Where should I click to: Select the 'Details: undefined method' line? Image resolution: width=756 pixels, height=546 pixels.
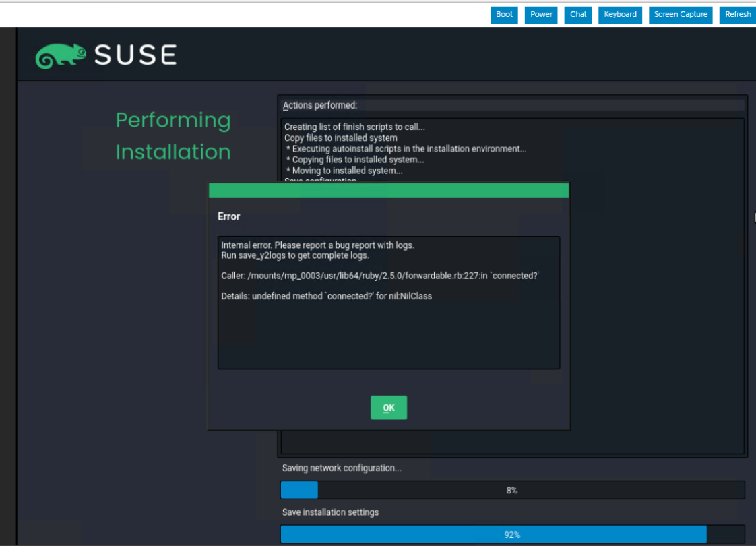pyautogui.click(x=326, y=296)
